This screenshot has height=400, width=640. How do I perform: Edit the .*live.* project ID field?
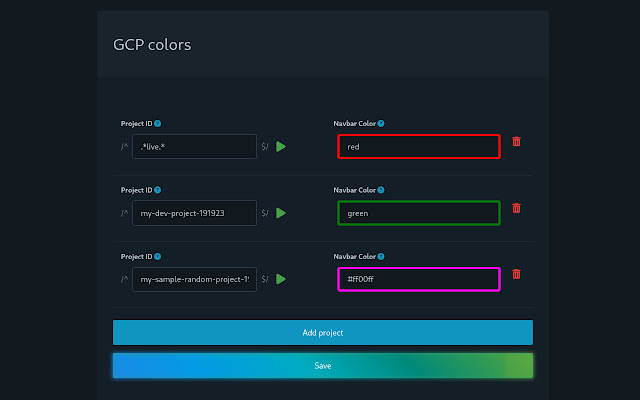(194, 147)
